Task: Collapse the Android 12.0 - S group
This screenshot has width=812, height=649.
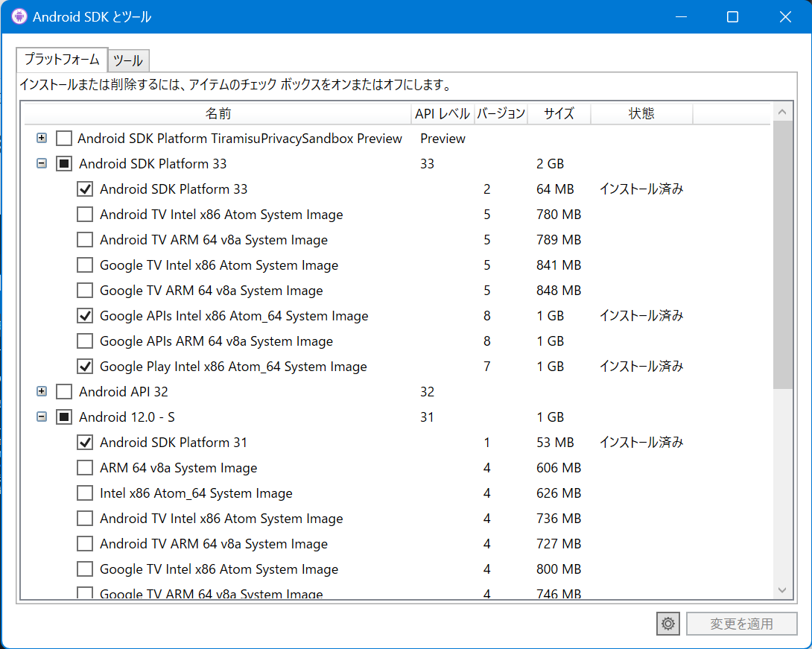Action: click(42, 417)
